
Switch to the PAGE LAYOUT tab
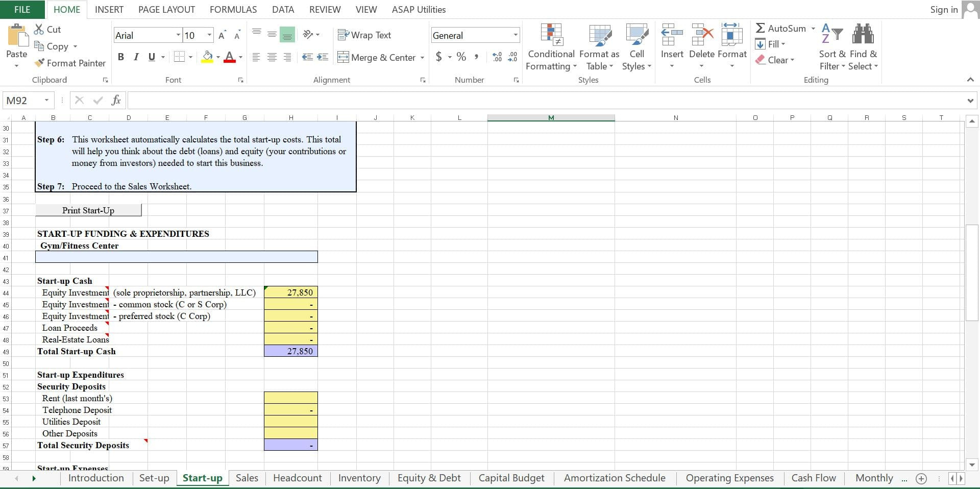(166, 9)
